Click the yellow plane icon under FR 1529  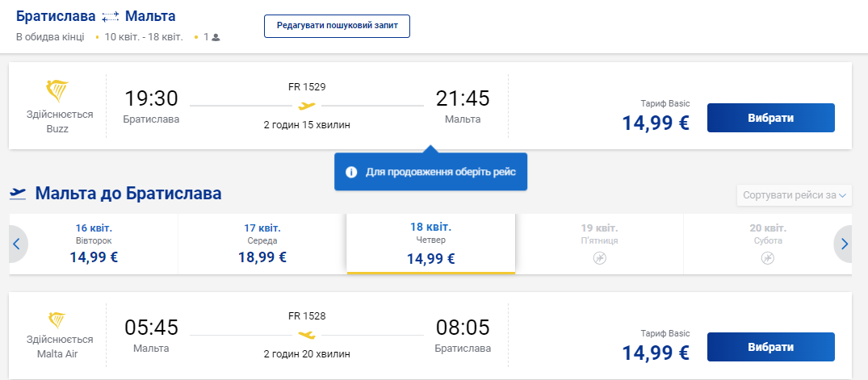point(306,106)
